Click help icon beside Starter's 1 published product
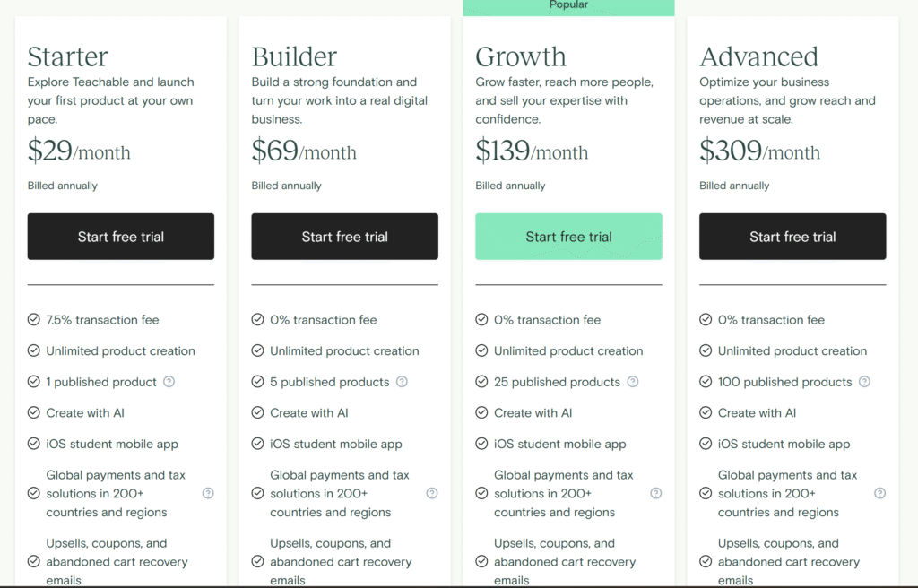The height and width of the screenshot is (588, 918). coord(169,382)
